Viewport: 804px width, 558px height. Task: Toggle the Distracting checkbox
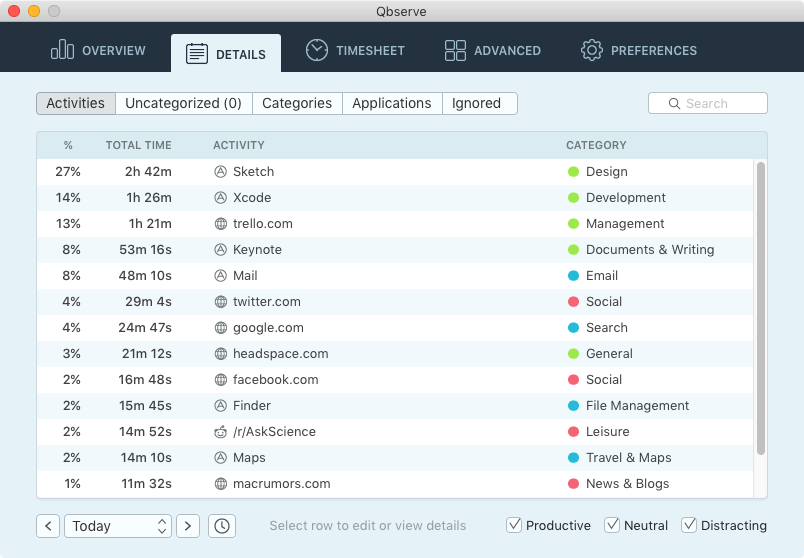[689, 525]
